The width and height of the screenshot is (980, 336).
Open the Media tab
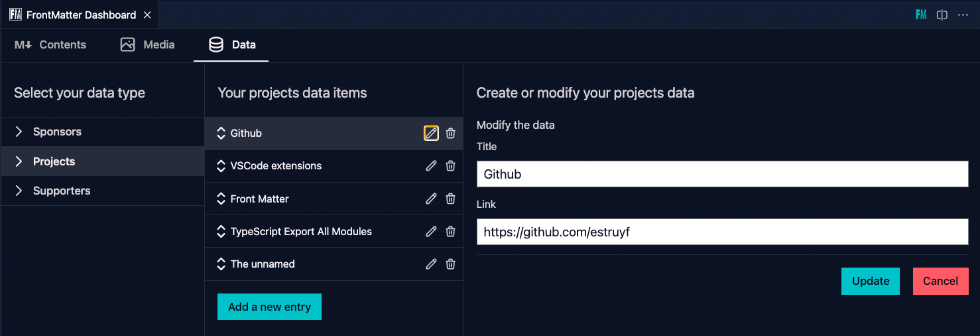[x=147, y=44]
